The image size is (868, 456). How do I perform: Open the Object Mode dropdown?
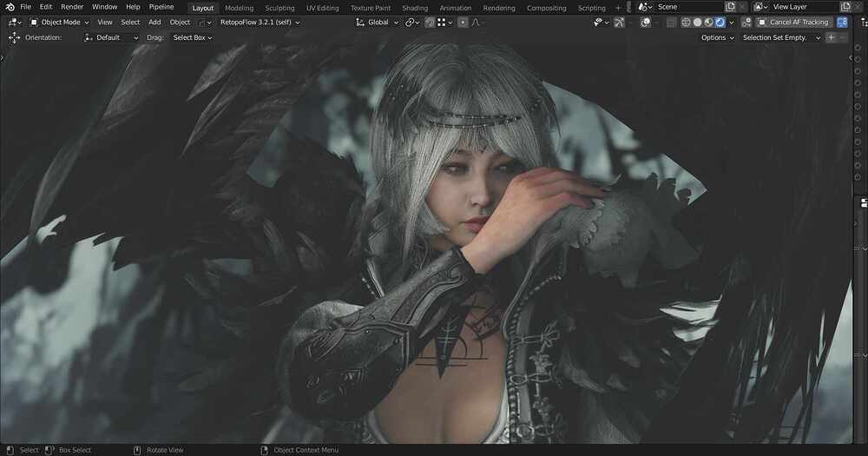pyautogui.click(x=59, y=23)
